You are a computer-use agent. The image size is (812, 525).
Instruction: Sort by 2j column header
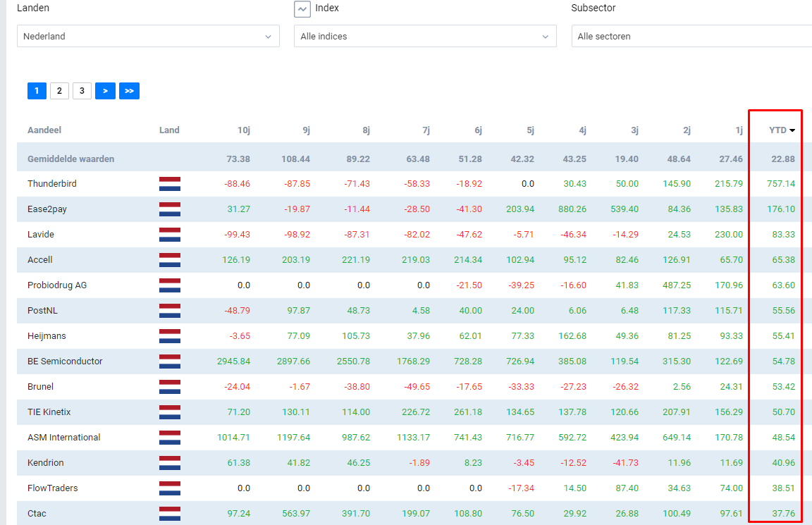pos(687,130)
